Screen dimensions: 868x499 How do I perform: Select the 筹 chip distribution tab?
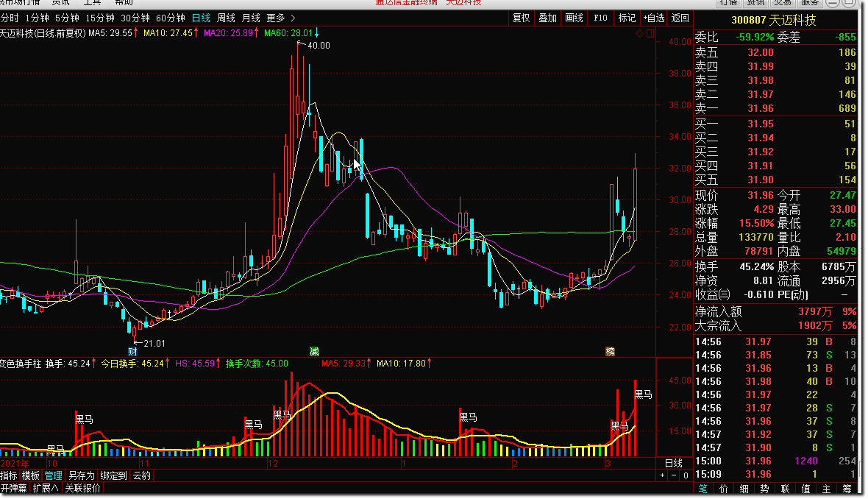point(847,489)
